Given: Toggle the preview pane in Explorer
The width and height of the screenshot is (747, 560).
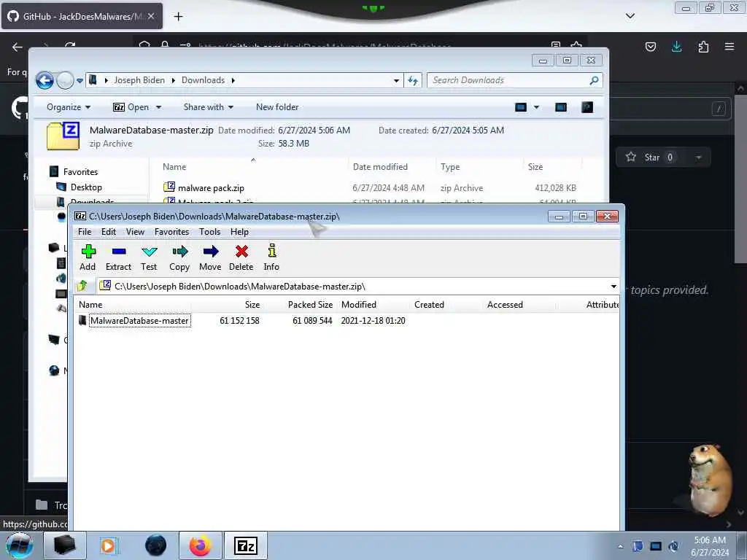Looking at the screenshot, I should [x=561, y=107].
